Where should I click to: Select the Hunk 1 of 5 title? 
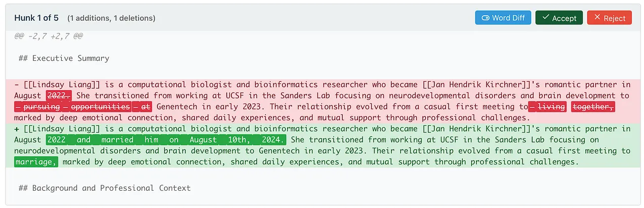pos(36,18)
